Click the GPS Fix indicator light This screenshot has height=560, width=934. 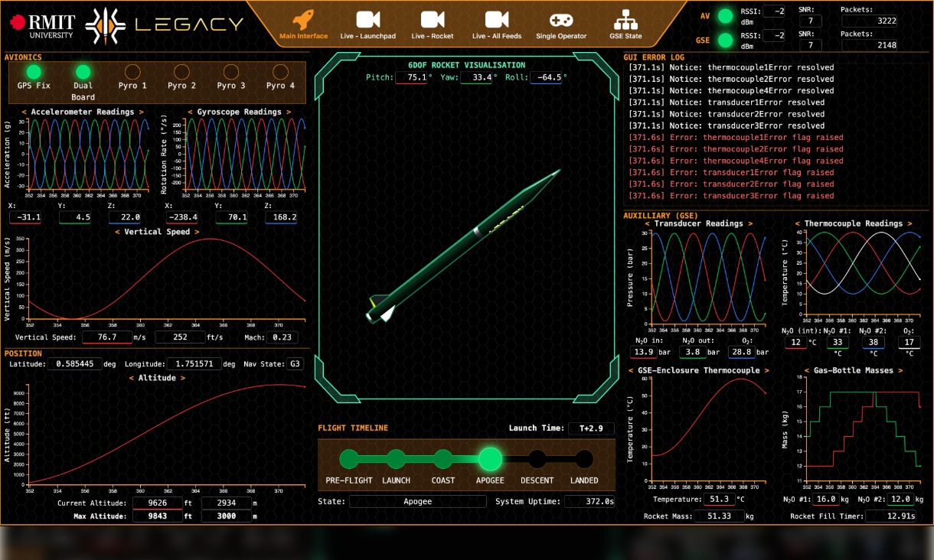point(34,72)
